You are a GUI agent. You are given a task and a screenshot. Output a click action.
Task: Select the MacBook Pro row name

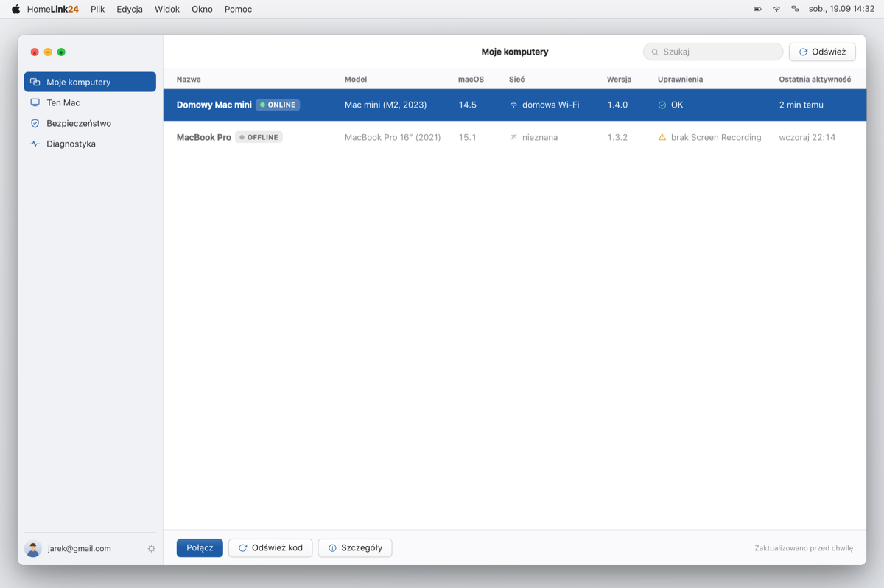point(203,137)
